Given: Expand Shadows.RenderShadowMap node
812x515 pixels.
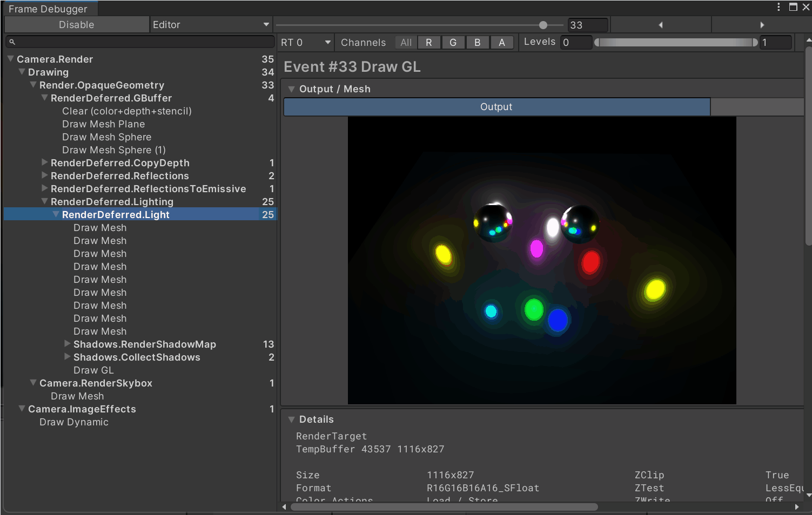Looking at the screenshot, I should [x=68, y=344].
